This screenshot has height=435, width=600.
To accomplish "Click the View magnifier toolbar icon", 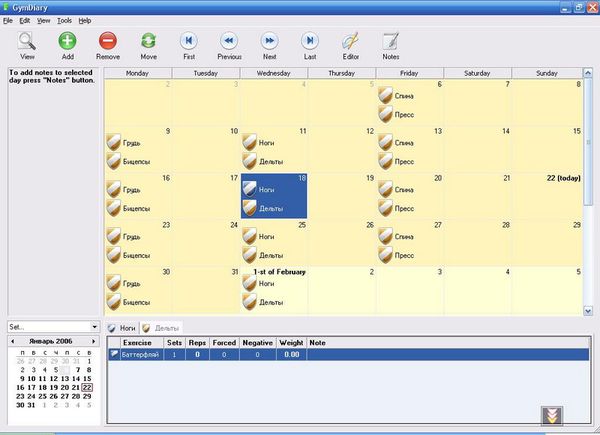I will click(x=27, y=41).
